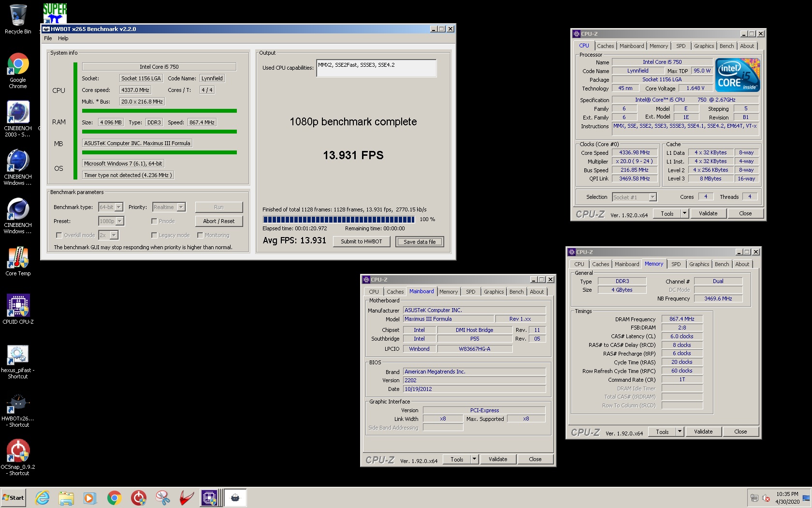Open the CPUID CPU-Z desktop icon
This screenshot has width=812, height=508.
pyautogui.click(x=18, y=310)
